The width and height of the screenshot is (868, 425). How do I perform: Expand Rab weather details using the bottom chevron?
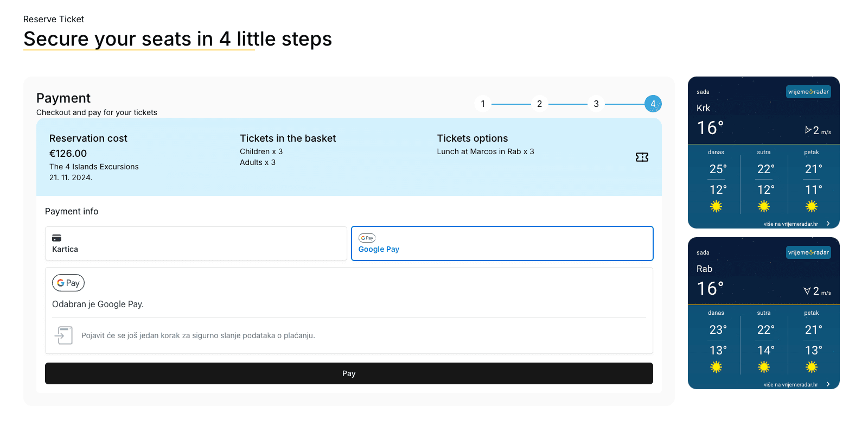tap(828, 384)
